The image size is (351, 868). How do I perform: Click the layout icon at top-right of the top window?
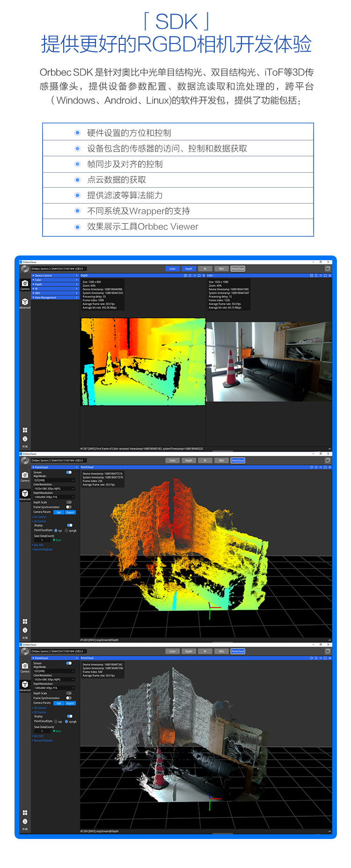pos(328,269)
